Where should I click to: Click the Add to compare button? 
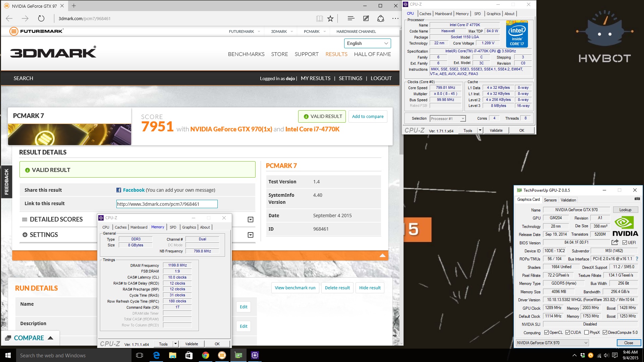[x=368, y=116]
